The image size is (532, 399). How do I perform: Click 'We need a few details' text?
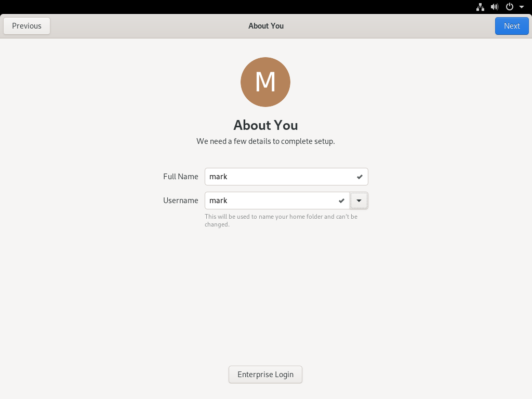(x=265, y=141)
